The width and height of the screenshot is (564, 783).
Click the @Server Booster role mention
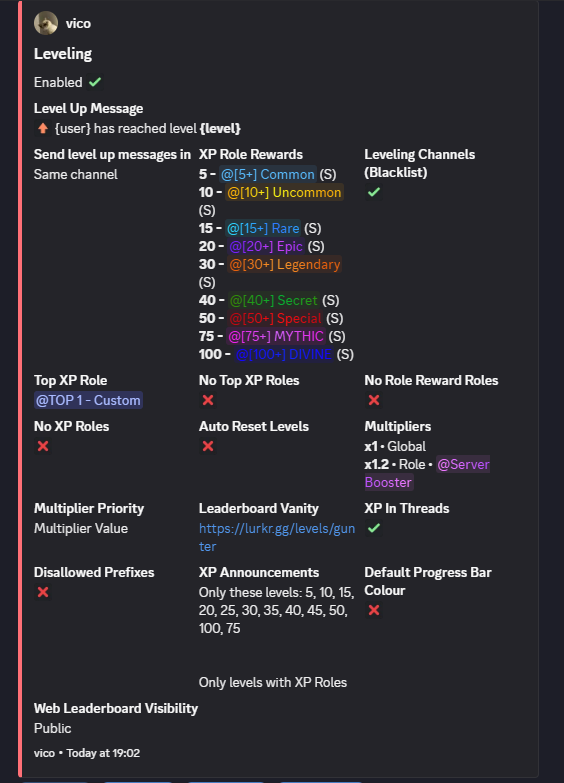[x=427, y=473]
